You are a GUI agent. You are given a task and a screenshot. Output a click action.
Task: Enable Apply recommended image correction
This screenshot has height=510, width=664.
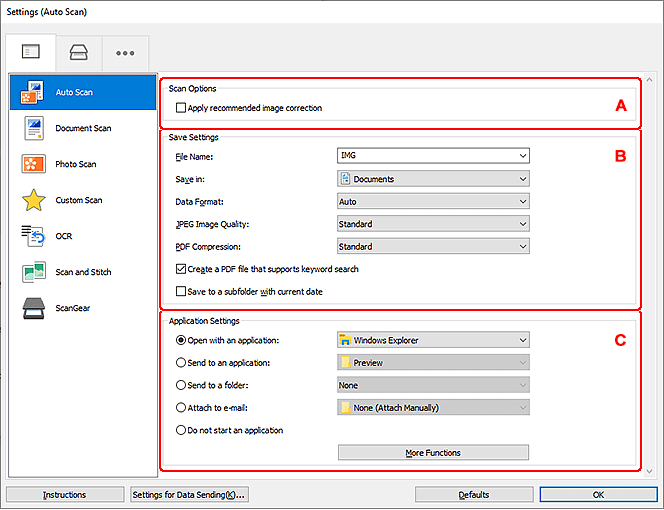pos(180,108)
